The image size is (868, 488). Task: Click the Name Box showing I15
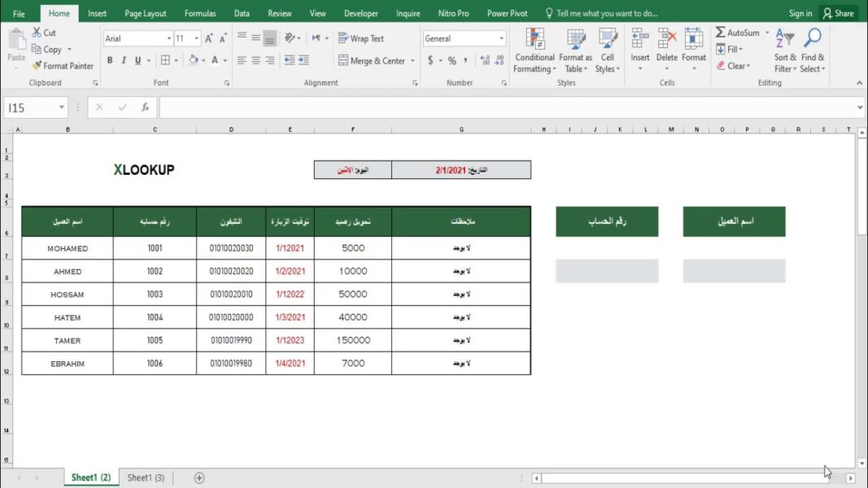tap(30, 107)
